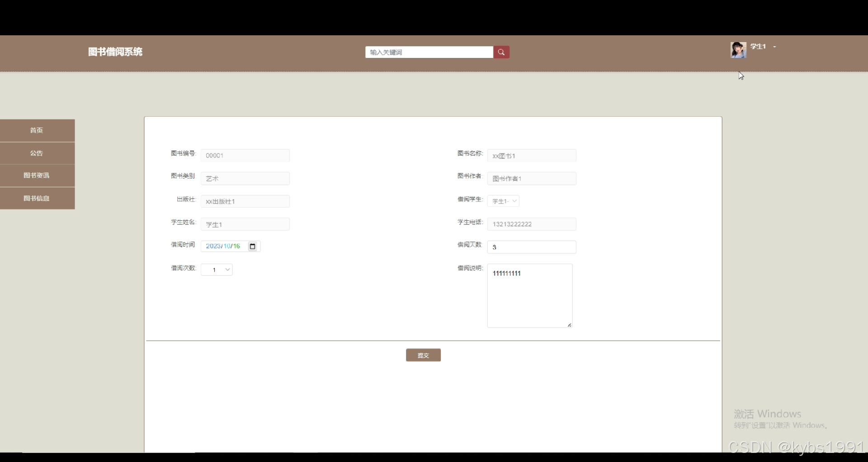
Task: Click the 图书借阅系统 site title
Action: click(x=115, y=52)
